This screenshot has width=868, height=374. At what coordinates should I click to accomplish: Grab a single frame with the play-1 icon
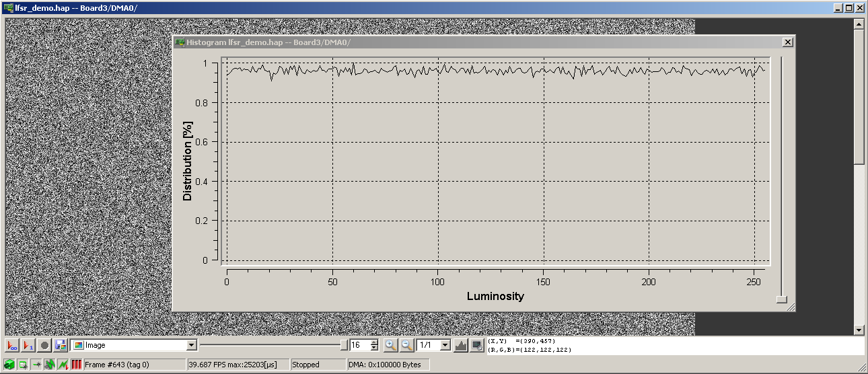pos(28,345)
